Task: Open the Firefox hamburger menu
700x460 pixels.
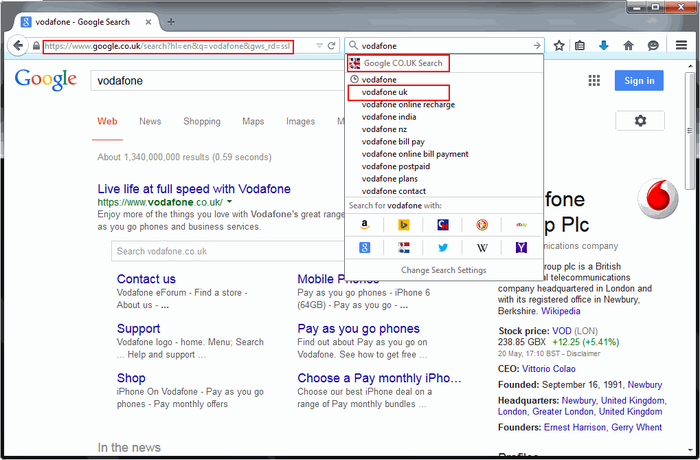Action: tap(681, 46)
